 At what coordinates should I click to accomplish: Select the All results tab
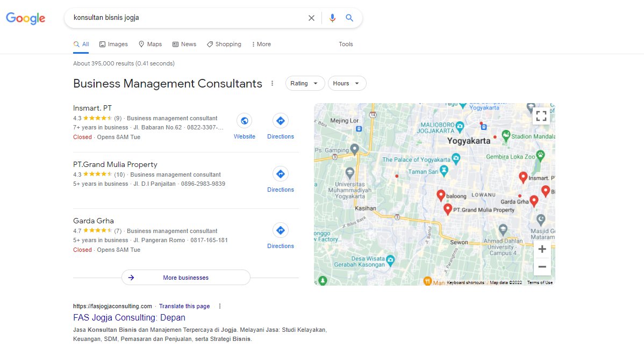81,44
